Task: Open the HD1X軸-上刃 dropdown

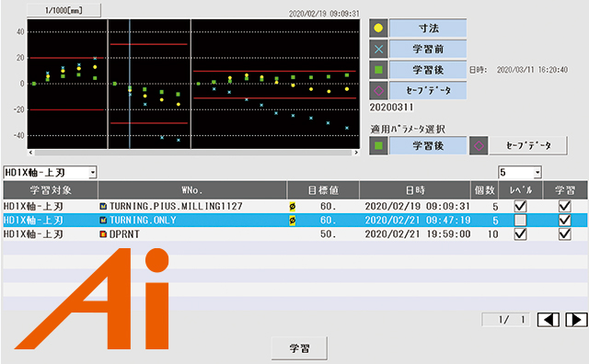Action: tap(50, 173)
